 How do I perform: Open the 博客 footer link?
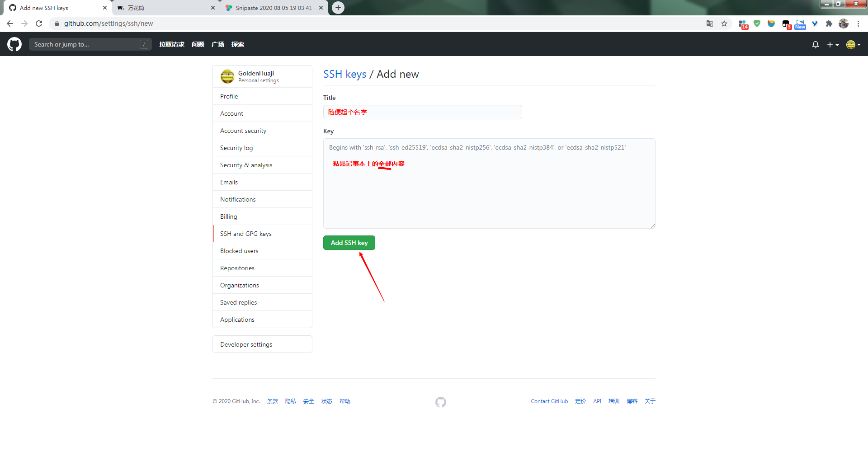pos(632,401)
